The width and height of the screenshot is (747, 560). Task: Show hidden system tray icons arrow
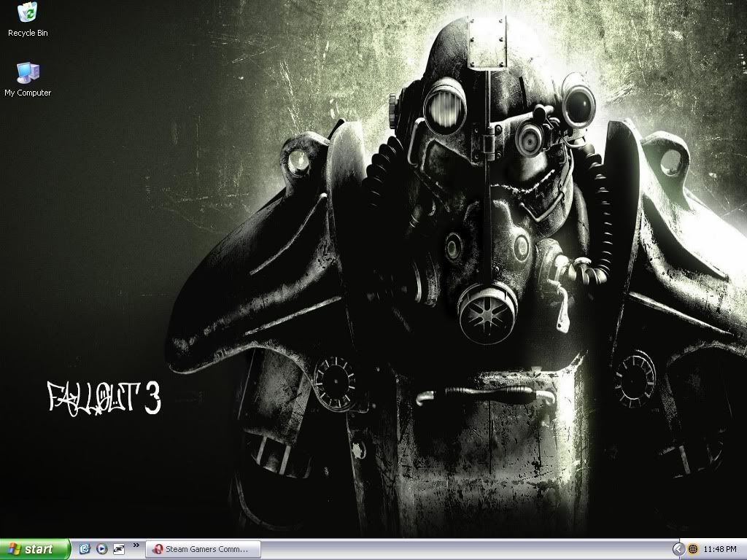pyautogui.click(x=678, y=549)
